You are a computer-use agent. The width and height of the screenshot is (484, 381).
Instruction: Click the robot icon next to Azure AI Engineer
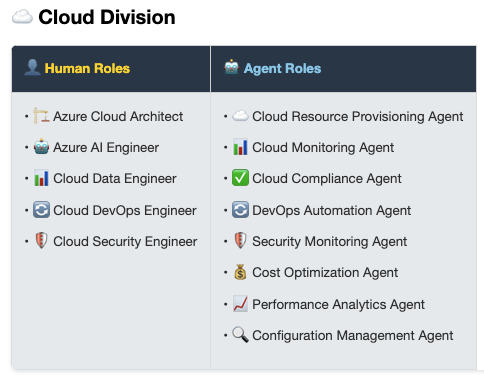tap(41, 147)
